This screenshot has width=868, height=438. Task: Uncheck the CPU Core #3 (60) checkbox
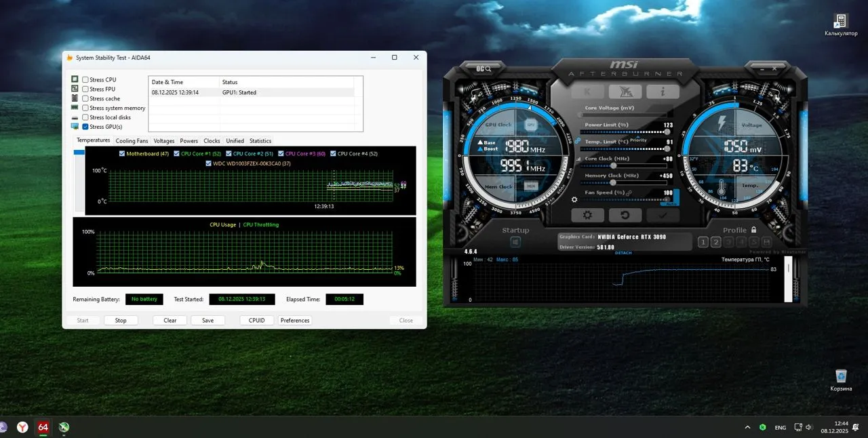tap(281, 154)
